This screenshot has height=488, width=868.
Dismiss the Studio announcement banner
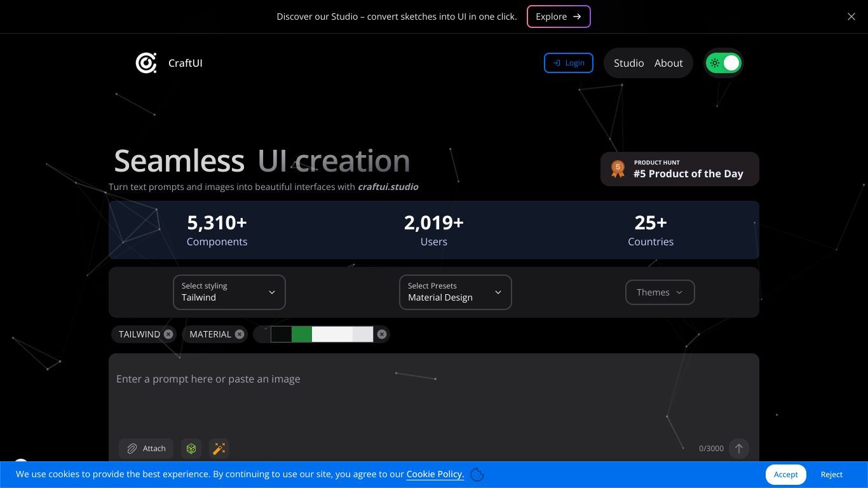(851, 17)
